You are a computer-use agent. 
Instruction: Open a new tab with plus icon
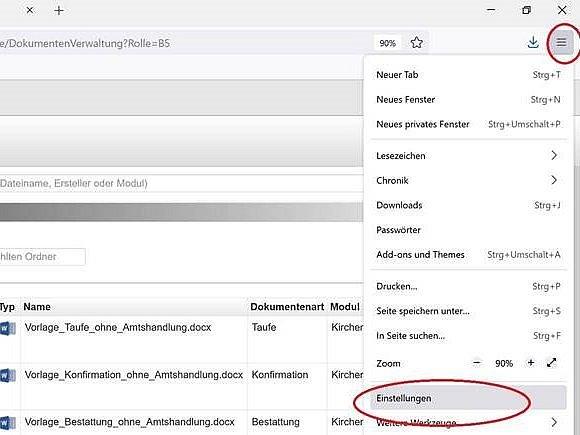59,10
